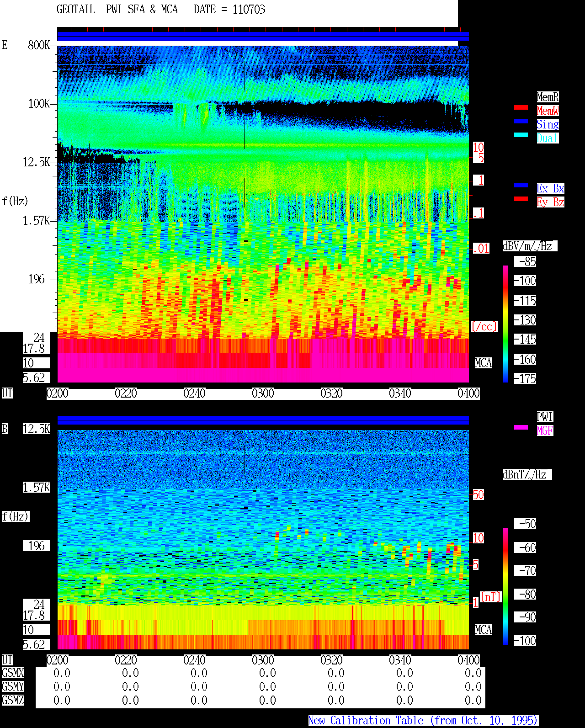The image size is (585, 728).
Task: Click the 'GSMX' row label
Action: 13,673
